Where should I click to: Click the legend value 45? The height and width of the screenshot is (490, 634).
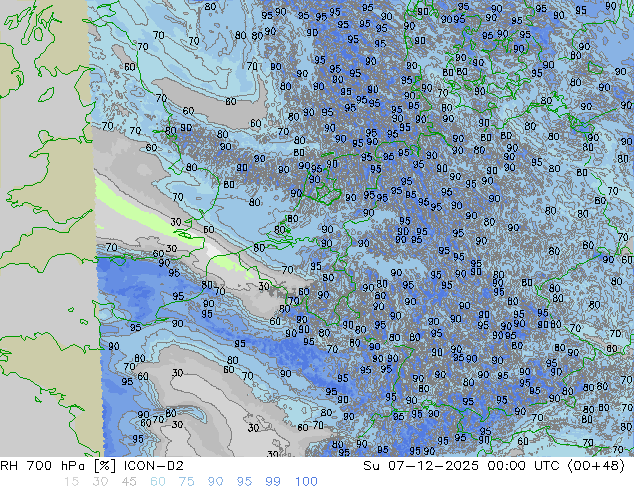[129, 482]
